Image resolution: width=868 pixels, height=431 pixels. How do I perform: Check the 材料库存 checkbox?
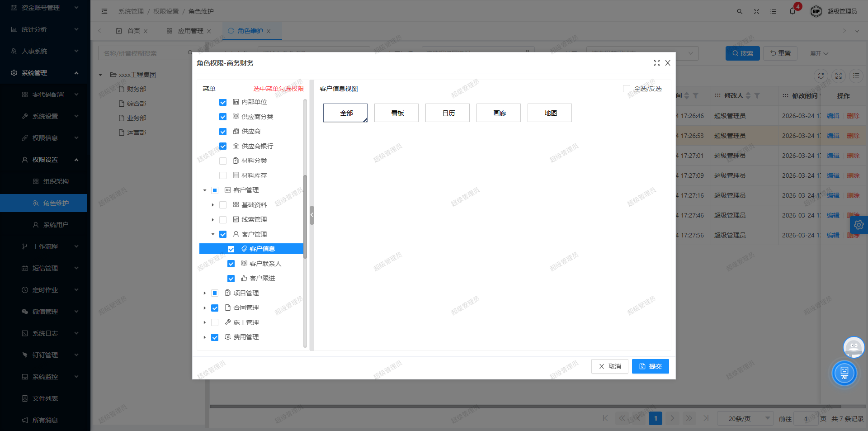point(223,175)
